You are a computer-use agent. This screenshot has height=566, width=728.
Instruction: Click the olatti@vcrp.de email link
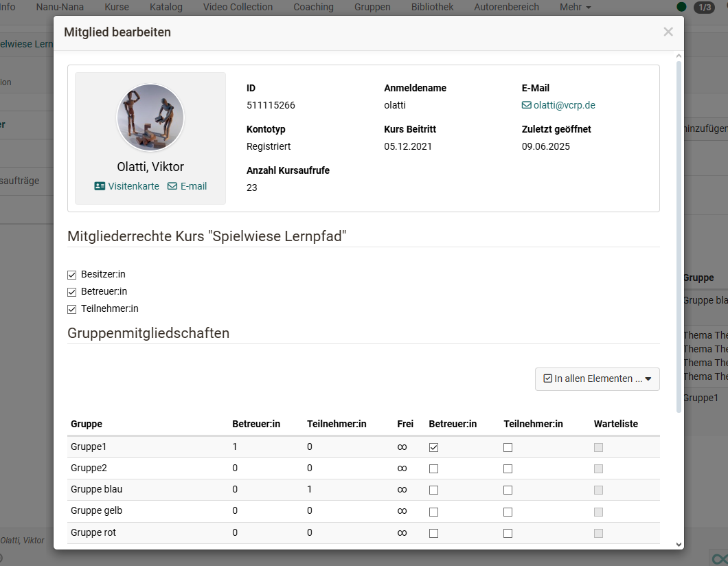click(564, 106)
